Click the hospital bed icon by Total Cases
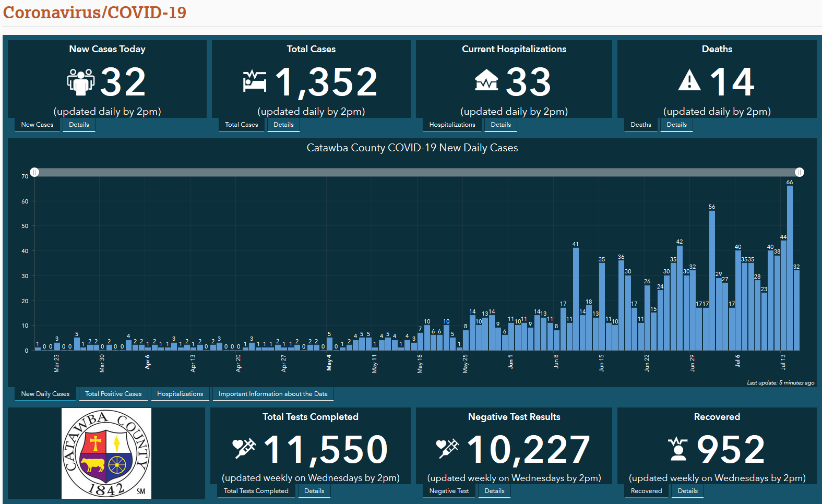This screenshot has width=822, height=504. [x=255, y=81]
